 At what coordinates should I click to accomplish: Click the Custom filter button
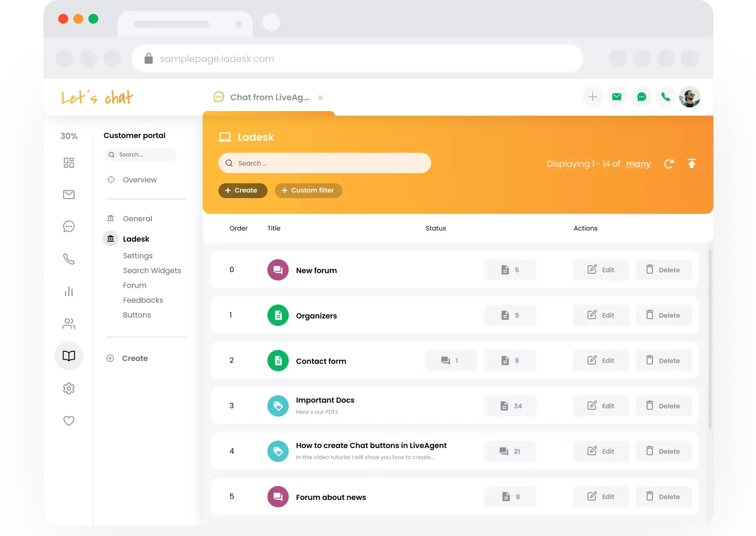pyautogui.click(x=309, y=190)
